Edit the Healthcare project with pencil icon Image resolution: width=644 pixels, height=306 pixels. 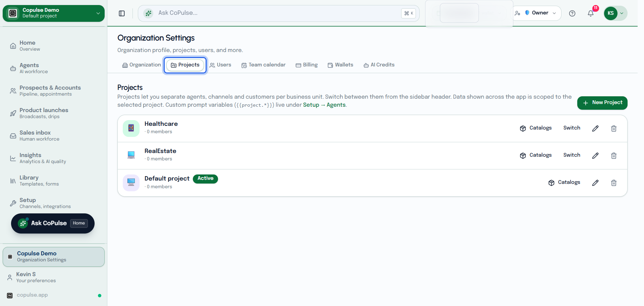[x=595, y=129]
